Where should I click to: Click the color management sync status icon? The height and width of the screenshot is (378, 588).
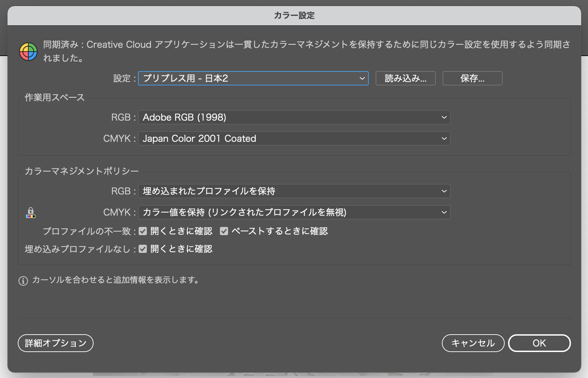click(28, 52)
